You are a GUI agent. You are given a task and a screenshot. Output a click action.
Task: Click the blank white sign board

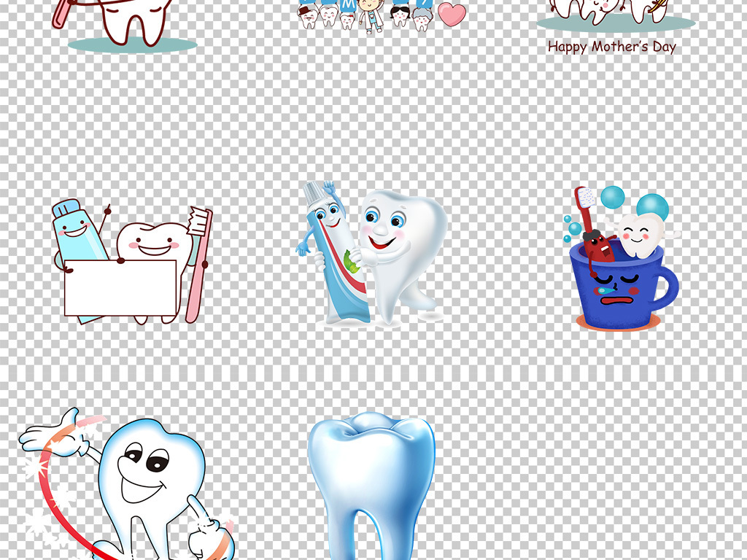click(120, 287)
